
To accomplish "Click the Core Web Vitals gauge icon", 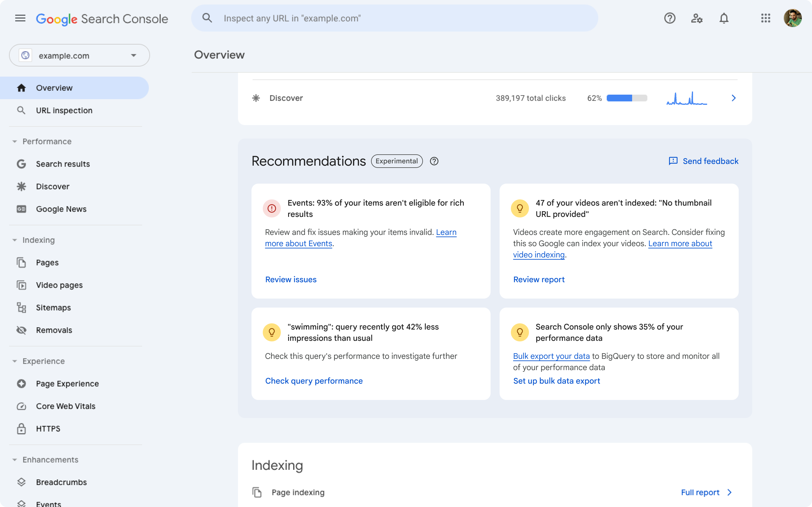I will coord(21,405).
